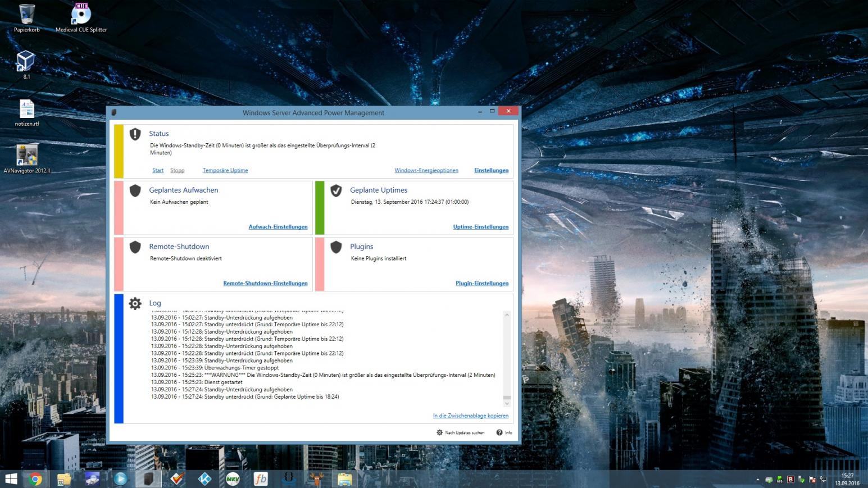The height and width of the screenshot is (488, 868).
Task: Click the Info question mark icon
Action: coord(499,432)
